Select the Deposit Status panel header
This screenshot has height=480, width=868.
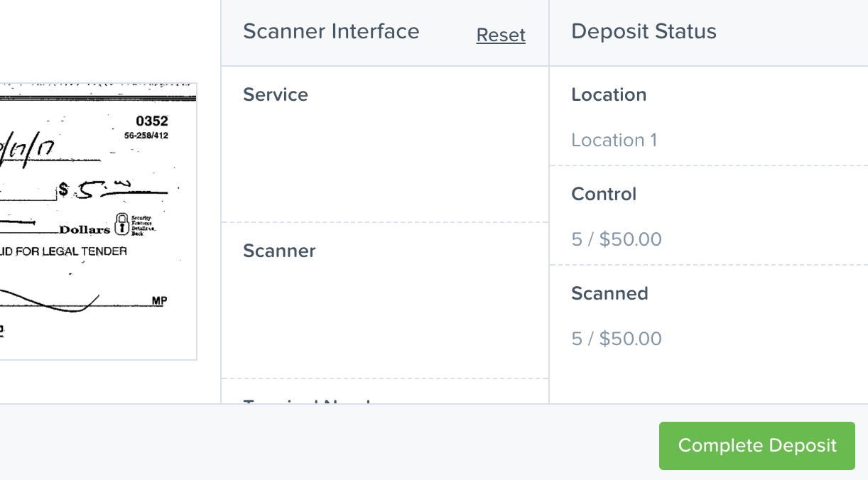644,31
